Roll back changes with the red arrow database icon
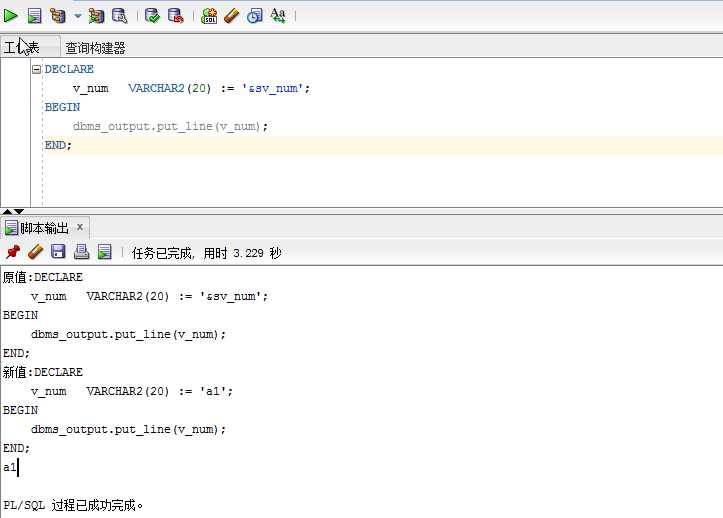The height and width of the screenshot is (518, 723). coord(176,16)
